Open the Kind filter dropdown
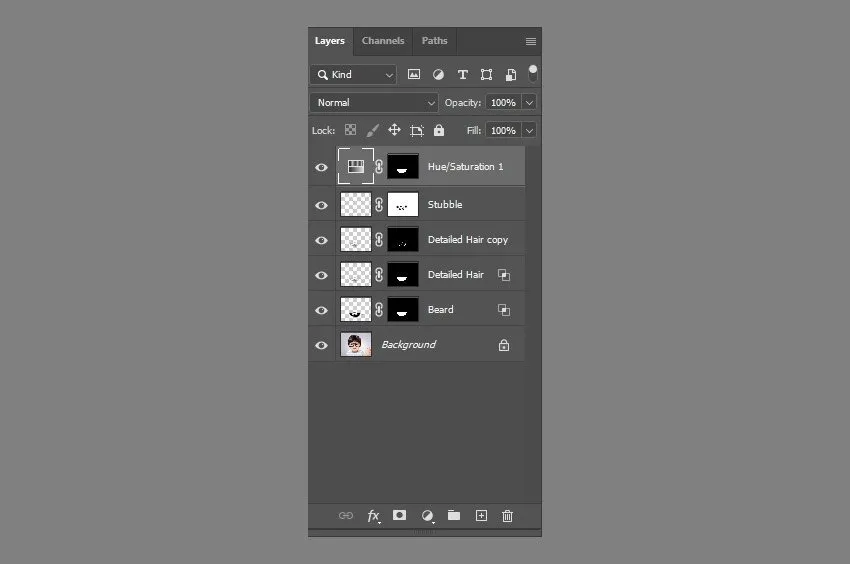 353,75
